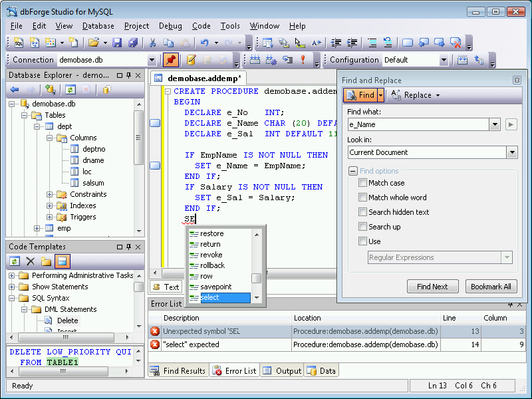Enable the Search hidden text checkbox

point(362,212)
